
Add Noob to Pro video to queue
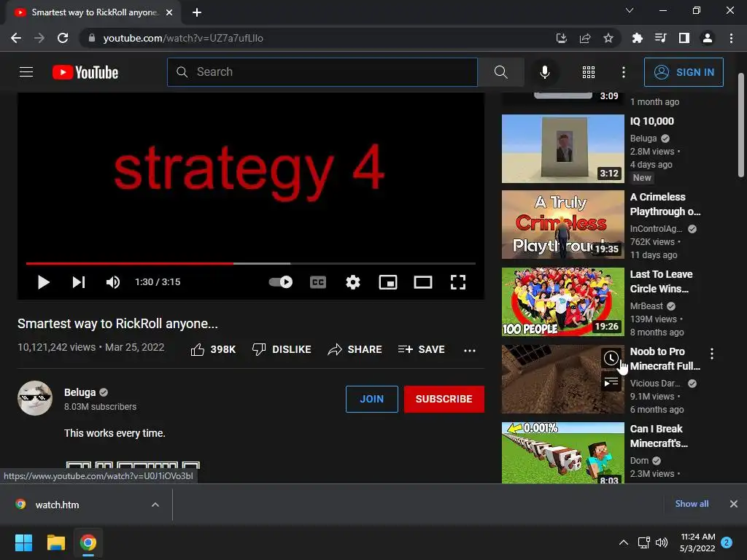pyautogui.click(x=611, y=381)
